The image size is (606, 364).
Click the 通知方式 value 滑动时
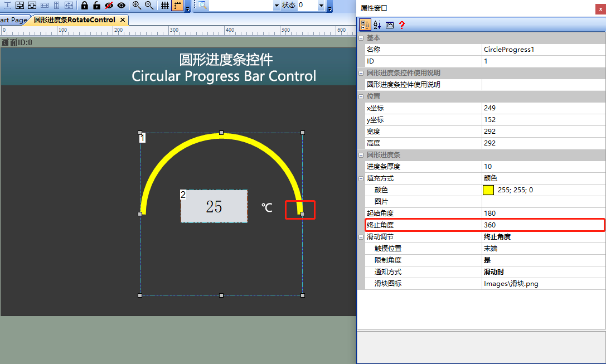(x=544, y=272)
